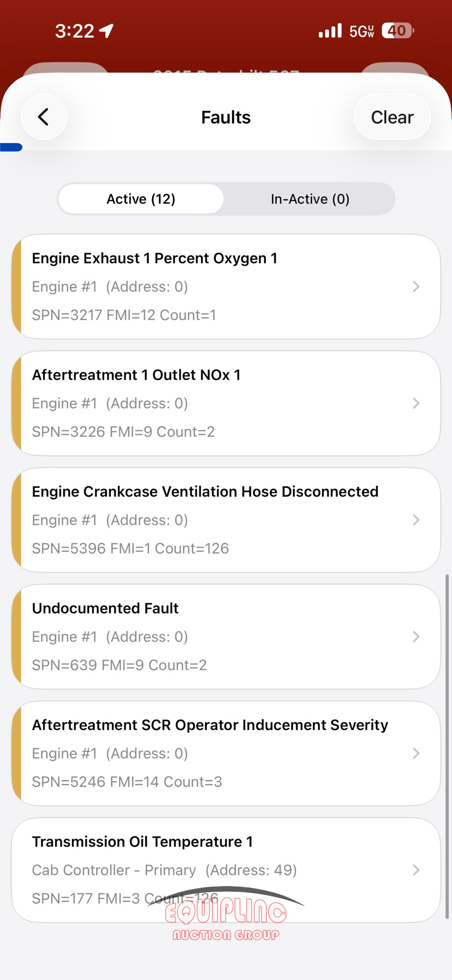Select SPN=3217 FMI=12 fault code text
Image resolution: width=452 pixels, height=980 pixels.
124,315
